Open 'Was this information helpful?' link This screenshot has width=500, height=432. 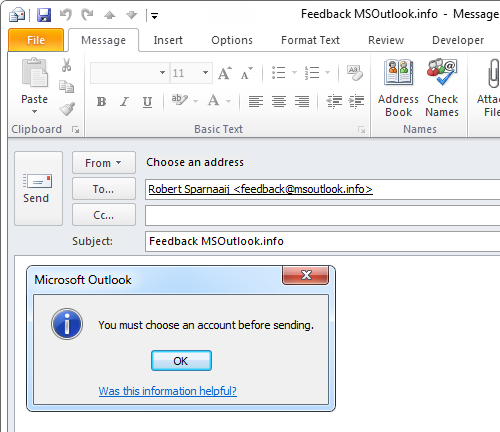[x=168, y=391]
